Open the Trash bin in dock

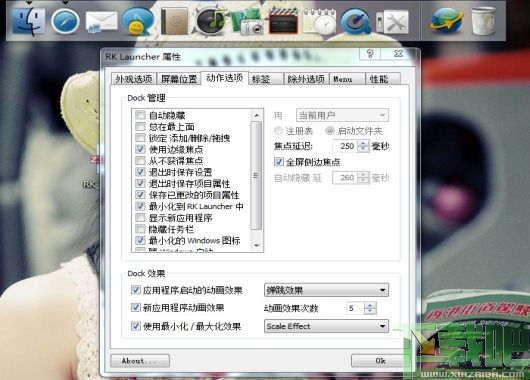pyautogui.click(x=483, y=21)
